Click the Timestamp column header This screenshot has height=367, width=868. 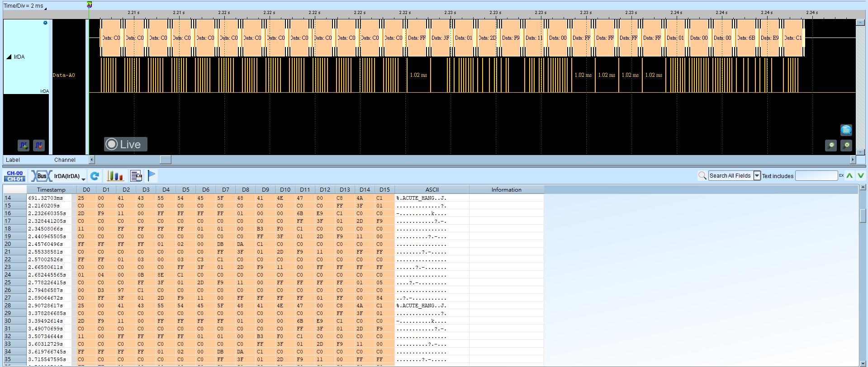(51, 190)
